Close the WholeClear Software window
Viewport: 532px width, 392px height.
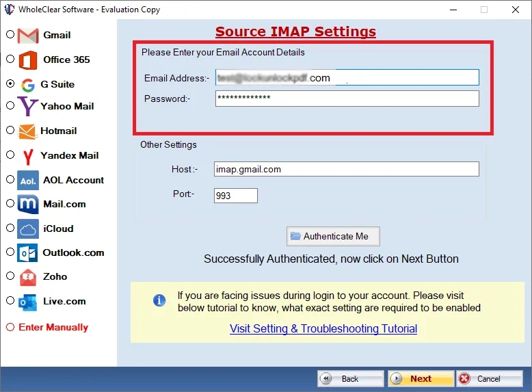[516, 10]
